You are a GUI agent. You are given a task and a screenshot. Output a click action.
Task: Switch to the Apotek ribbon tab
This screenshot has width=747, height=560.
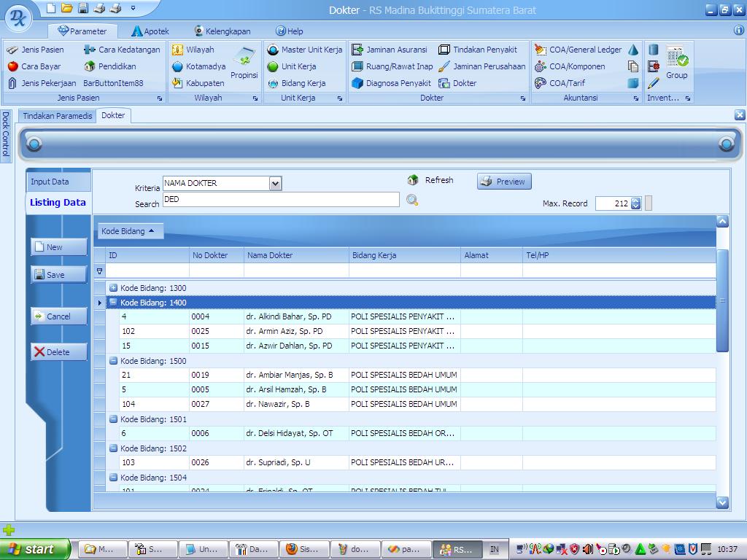(150, 31)
